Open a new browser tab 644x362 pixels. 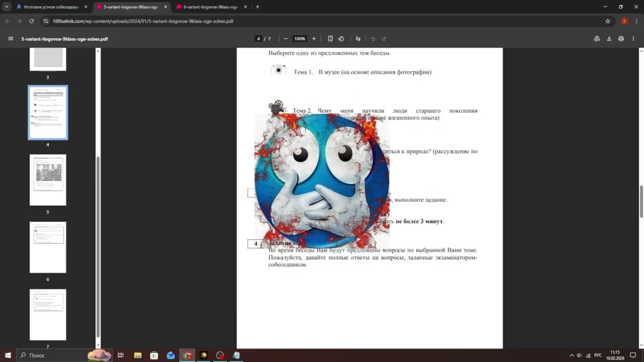(258, 7)
